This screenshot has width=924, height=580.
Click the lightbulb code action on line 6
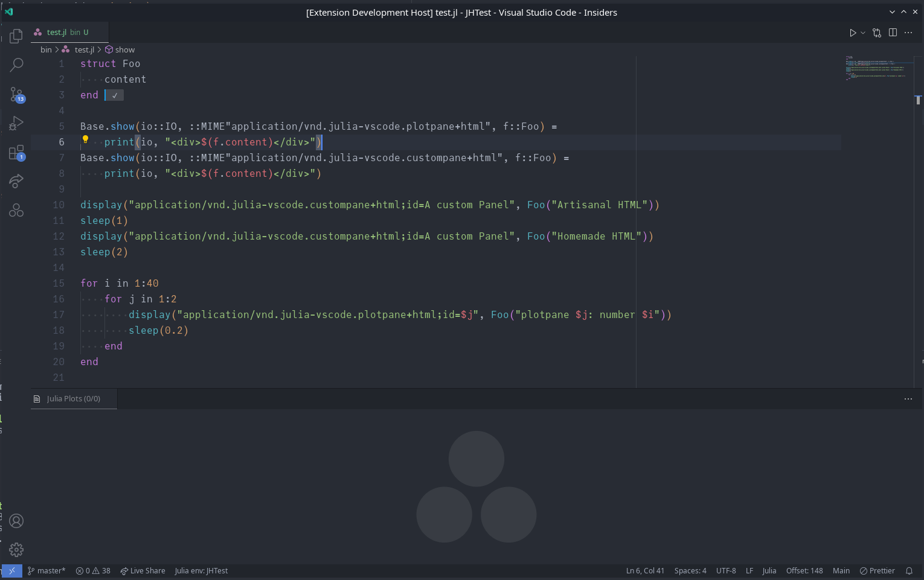coord(85,139)
